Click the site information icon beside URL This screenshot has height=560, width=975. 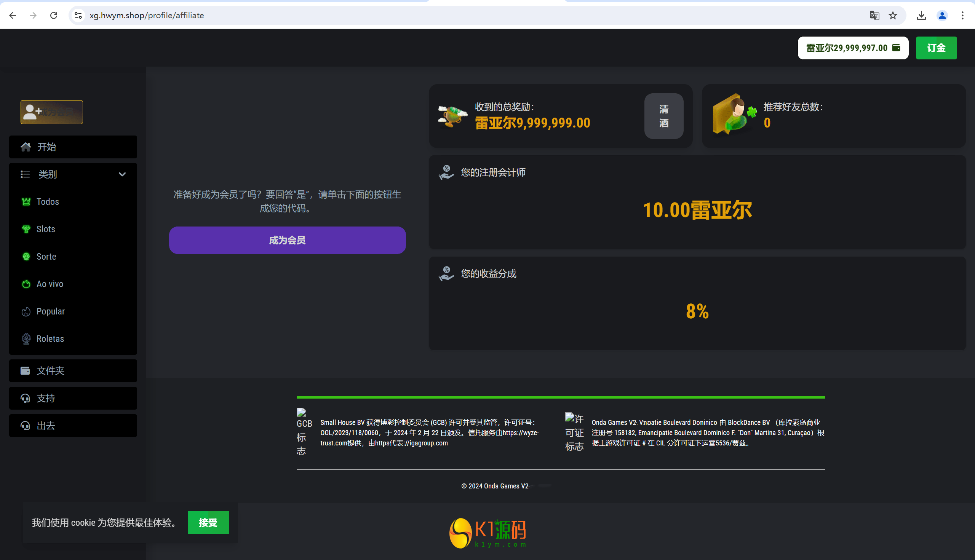tap(78, 15)
